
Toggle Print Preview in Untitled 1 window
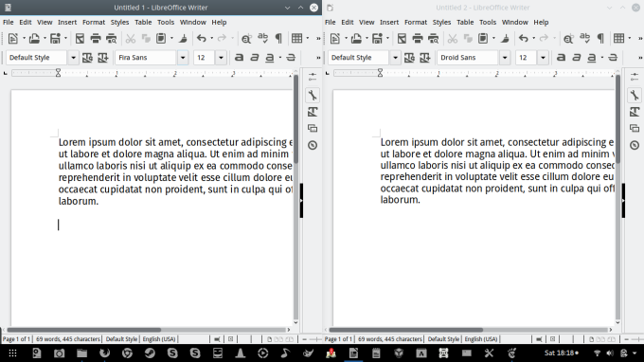112,39
